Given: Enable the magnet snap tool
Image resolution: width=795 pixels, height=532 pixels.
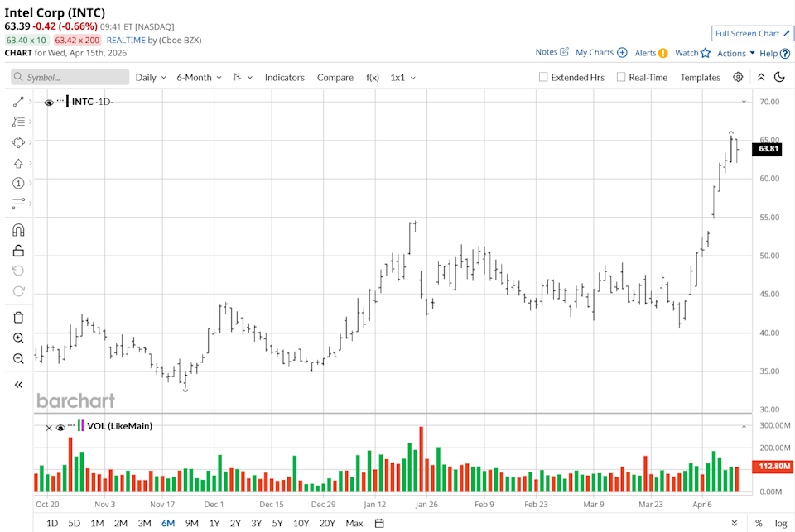Looking at the screenshot, I should click(x=18, y=229).
